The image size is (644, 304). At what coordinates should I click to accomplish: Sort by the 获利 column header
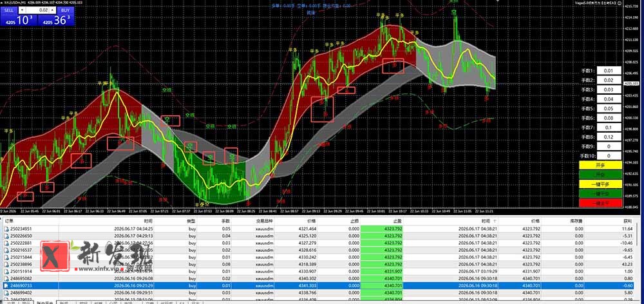tap(627, 221)
